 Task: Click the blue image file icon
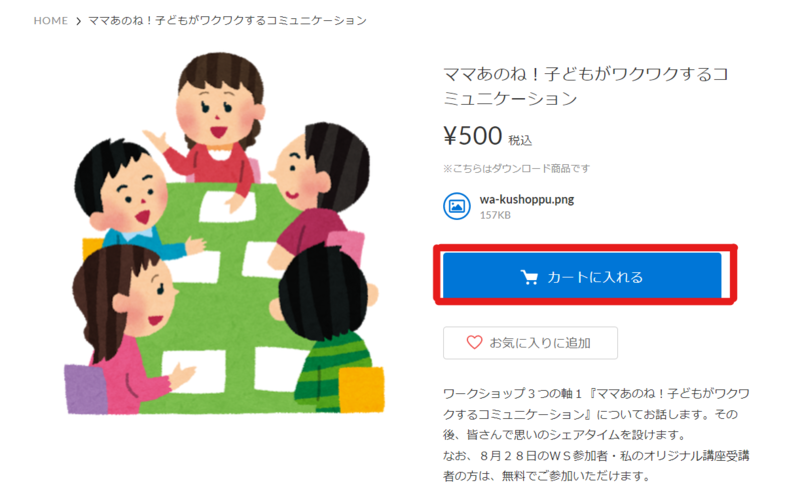[x=457, y=206]
